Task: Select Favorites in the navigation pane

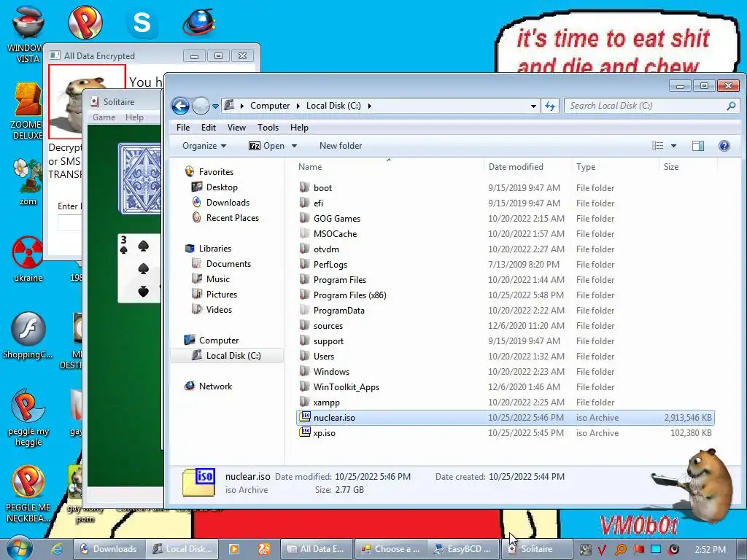Action: coord(216,172)
